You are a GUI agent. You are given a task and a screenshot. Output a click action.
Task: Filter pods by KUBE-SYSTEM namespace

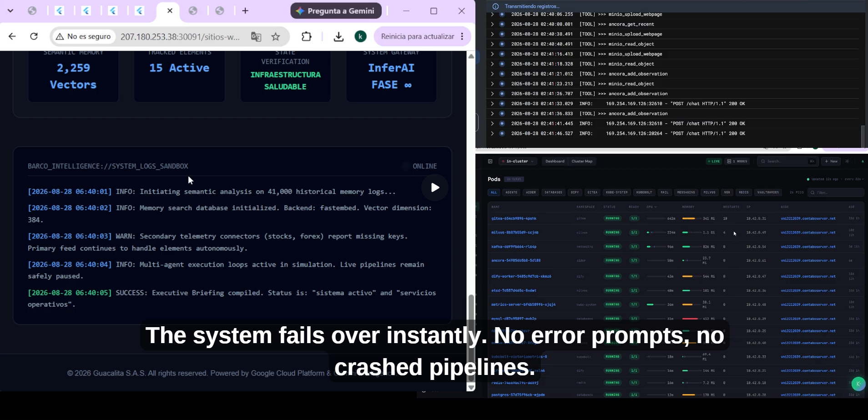pyautogui.click(x=616, y=192)
